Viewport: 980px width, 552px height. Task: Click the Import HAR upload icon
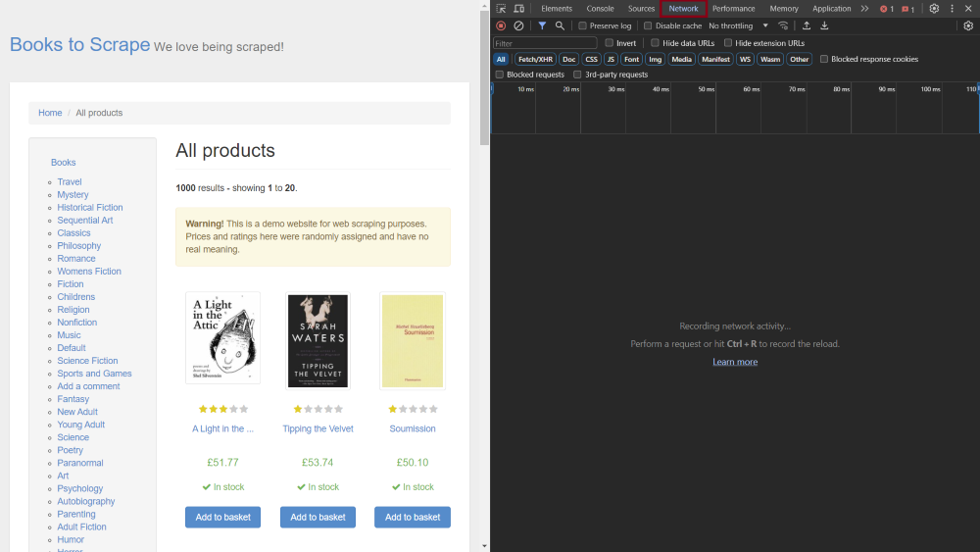coord(807,25)
